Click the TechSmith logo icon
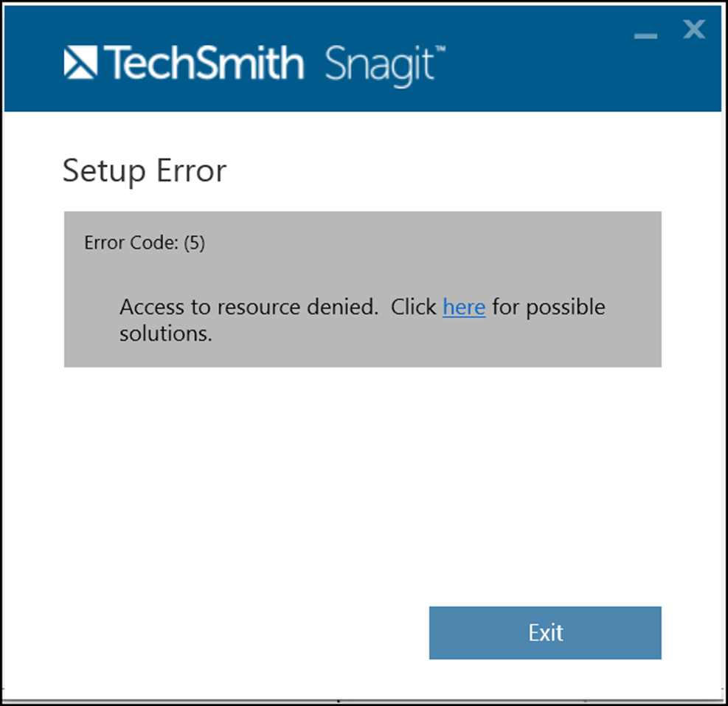The height and width of the screenshot is (706, 728). [80, 63]
